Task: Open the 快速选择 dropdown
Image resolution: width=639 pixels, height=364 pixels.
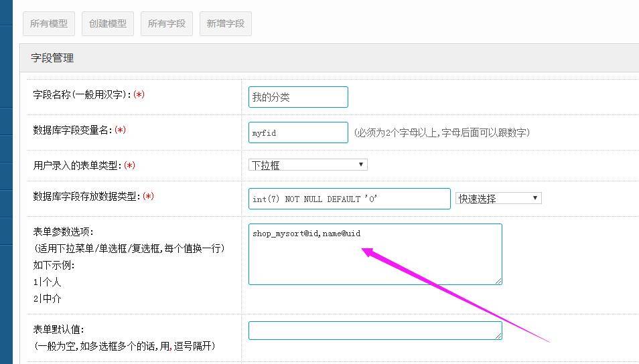Action: click(x=498, y=198)
